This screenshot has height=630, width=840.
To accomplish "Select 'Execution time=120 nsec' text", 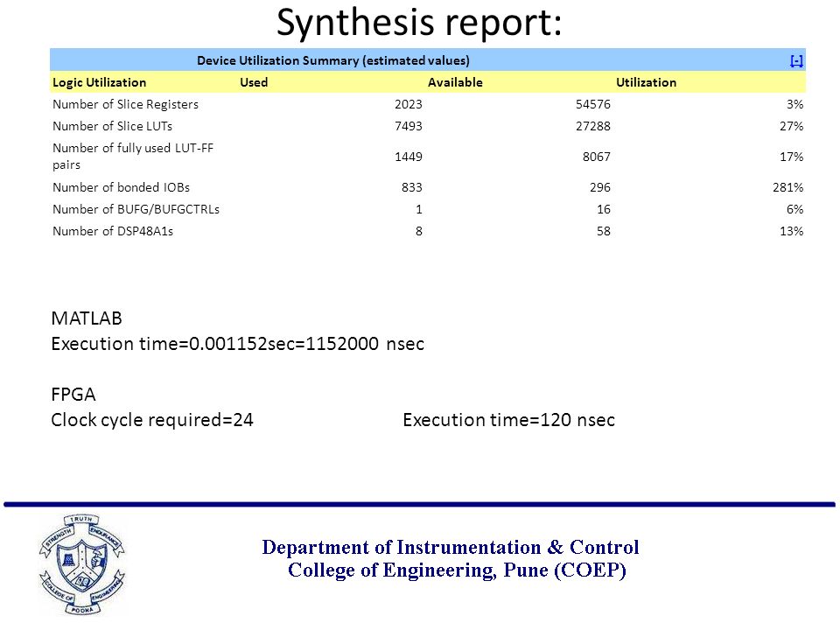I will tap(509, 420).
